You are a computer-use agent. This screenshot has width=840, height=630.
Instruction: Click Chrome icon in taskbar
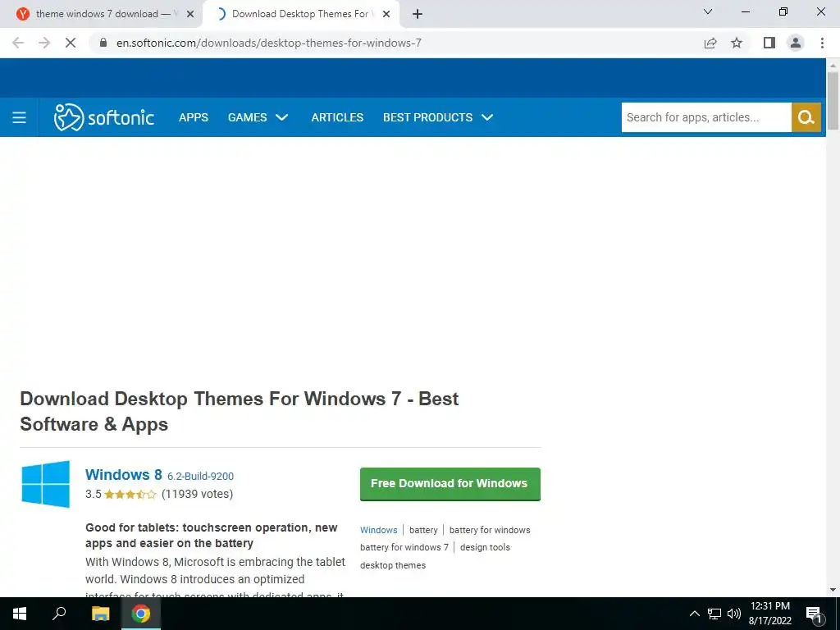tap(141, 614)
